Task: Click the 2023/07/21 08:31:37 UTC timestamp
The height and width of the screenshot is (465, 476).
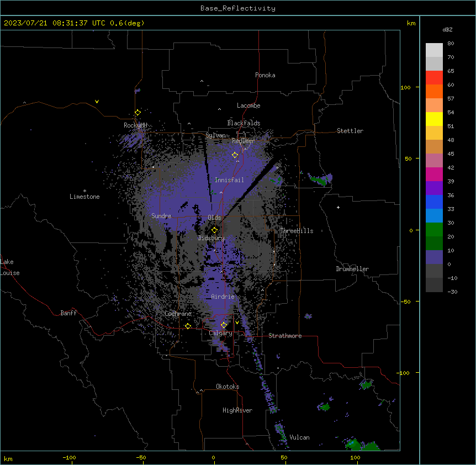Action: coord(55,23)
